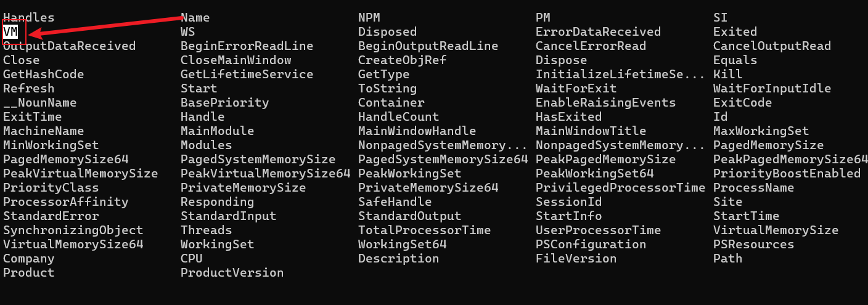Pick the MachineName property
Screen dimensions: 868x305
[43, 131]
